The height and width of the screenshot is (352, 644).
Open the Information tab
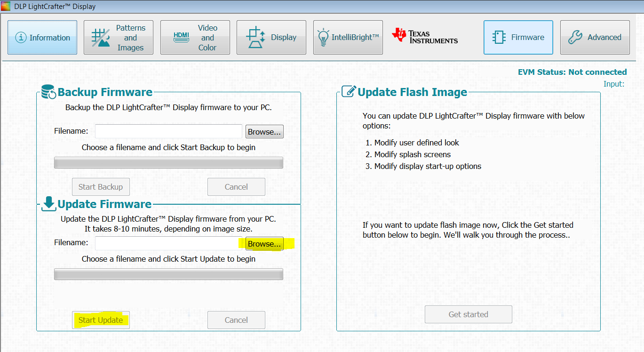(42, 38)
